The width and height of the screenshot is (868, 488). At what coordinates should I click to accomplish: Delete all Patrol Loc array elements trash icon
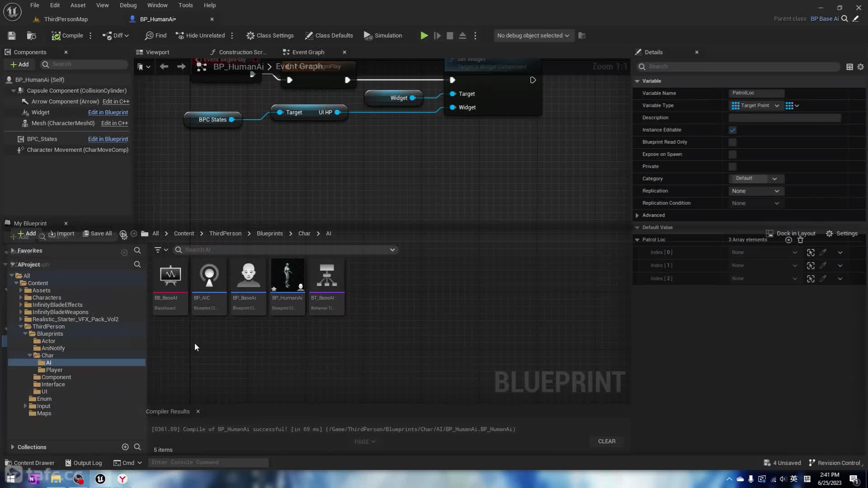(x=800, y=240)
